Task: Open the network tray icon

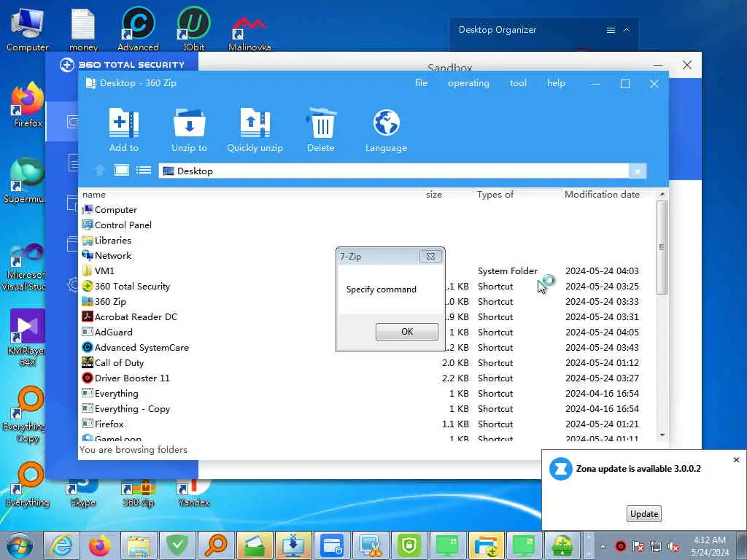Action: [656, 546]
